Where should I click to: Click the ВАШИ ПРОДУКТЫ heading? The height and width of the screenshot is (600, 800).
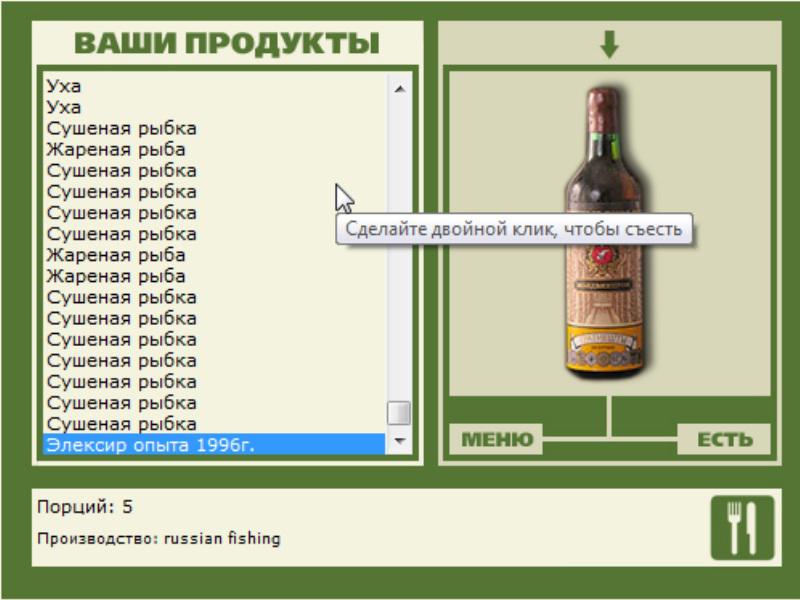pos(227,43)
